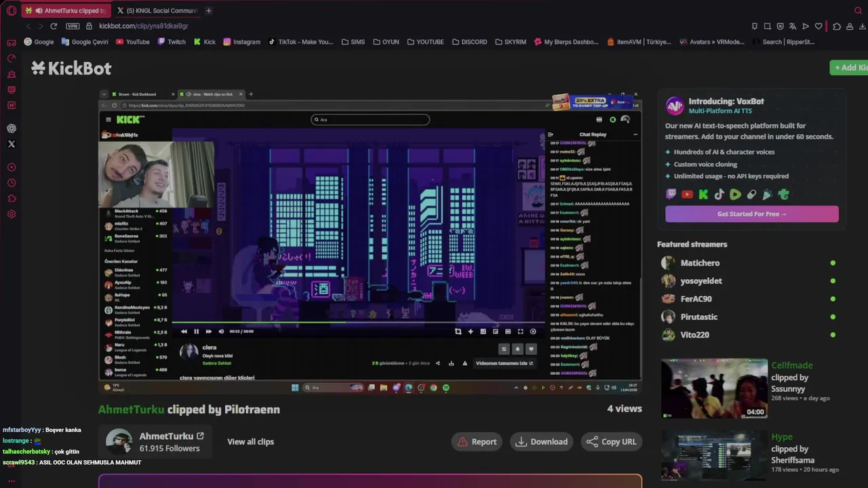868x488 pixels.
Task: Open the ChatGPT sidebar icon
Action: 12,128
